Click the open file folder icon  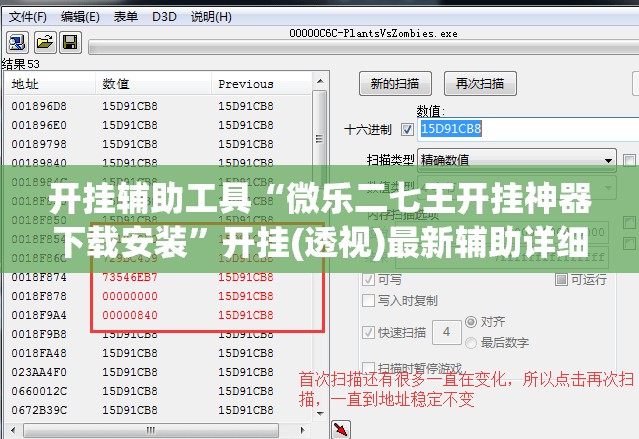pyautogui.click(x=44, y=42)
